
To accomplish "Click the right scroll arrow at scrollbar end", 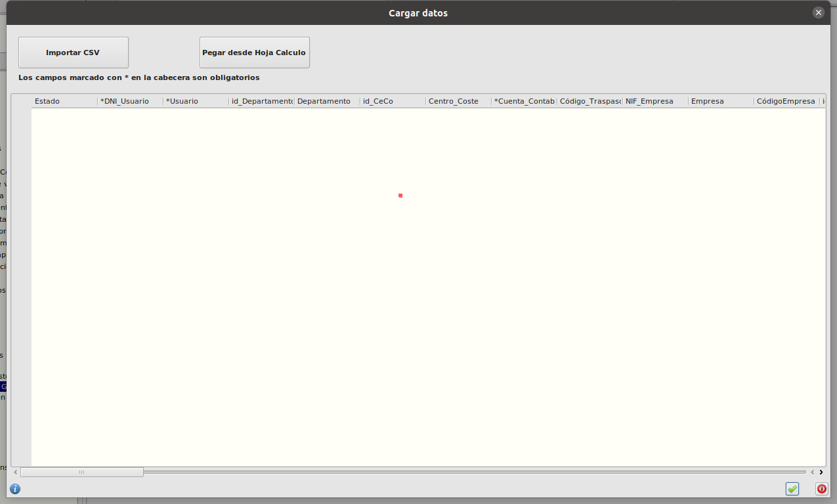I will click(x=821, y=472).
